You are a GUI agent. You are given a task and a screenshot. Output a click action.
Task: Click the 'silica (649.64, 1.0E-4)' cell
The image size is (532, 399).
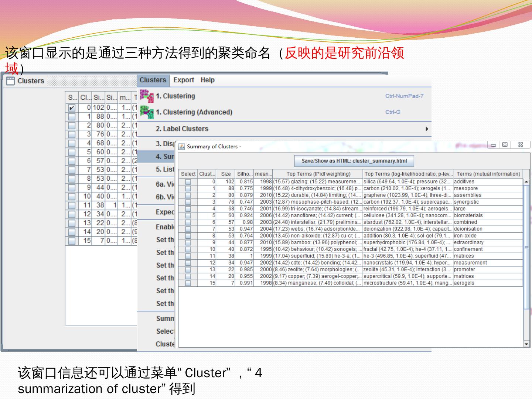408,182
